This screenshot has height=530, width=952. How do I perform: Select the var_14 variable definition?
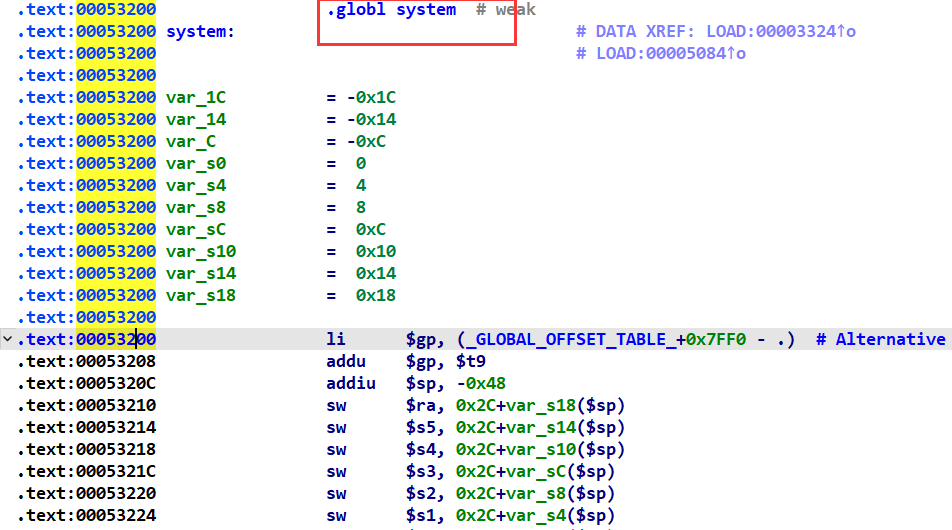tap(196, 120)
